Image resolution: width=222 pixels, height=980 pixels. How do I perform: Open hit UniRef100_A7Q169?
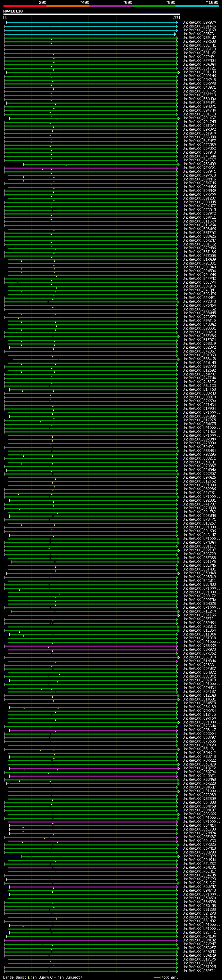pos(199,31)
